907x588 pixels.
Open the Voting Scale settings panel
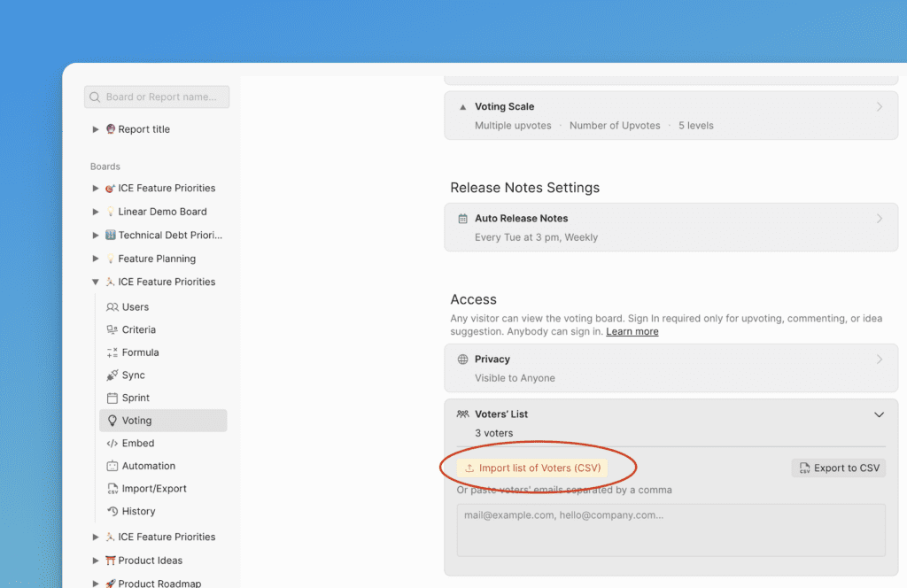tap(670, 115)
